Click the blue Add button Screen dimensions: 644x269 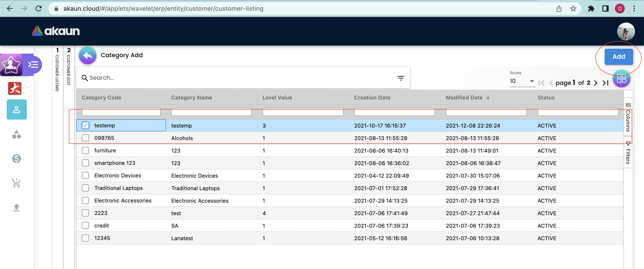tap(619, 57)
